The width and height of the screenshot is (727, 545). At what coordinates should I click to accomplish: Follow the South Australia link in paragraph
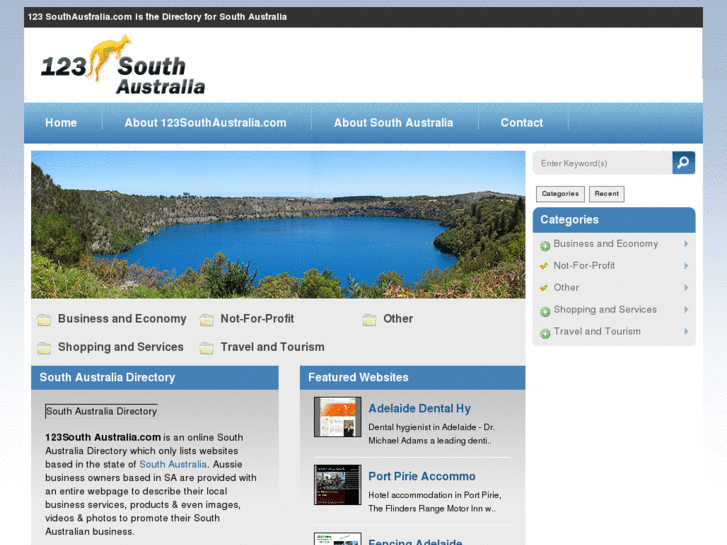point(173,464)
